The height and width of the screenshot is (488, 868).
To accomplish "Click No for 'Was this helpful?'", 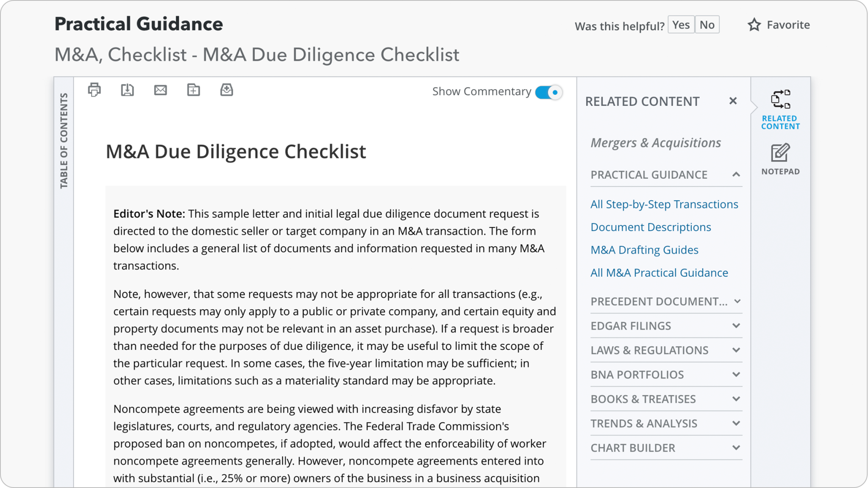I will point(707,25).
